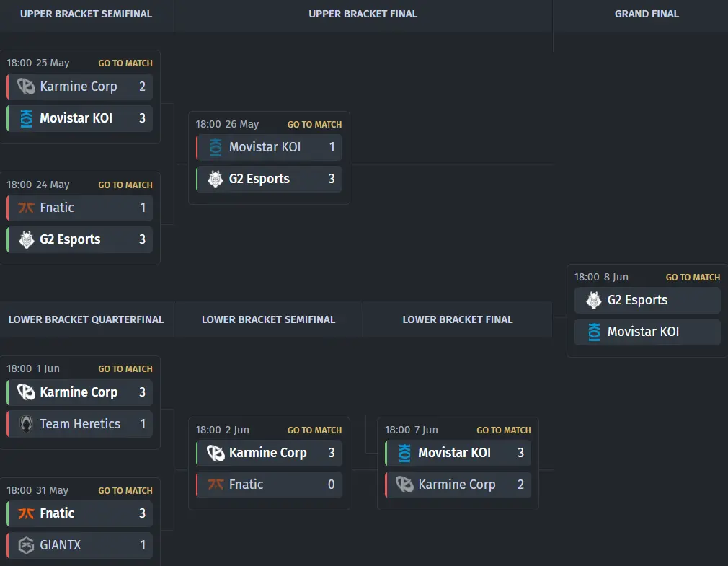Click Movistar KOI logo in 26 May match

[x=216, y=147]
